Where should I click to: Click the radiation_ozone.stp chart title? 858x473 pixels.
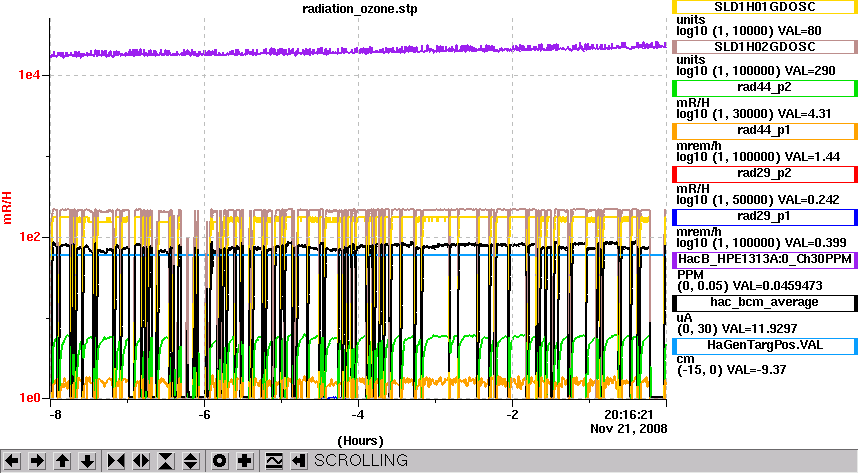[360, 9]
